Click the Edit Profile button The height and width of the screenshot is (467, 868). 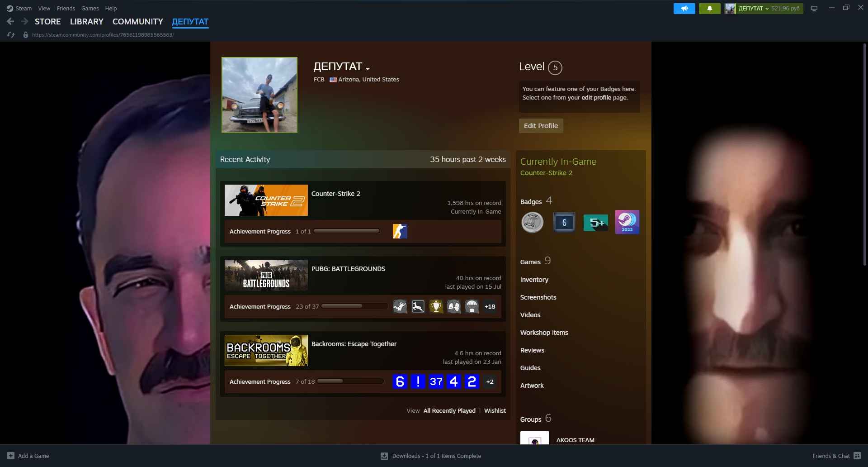tap(541, 126)
